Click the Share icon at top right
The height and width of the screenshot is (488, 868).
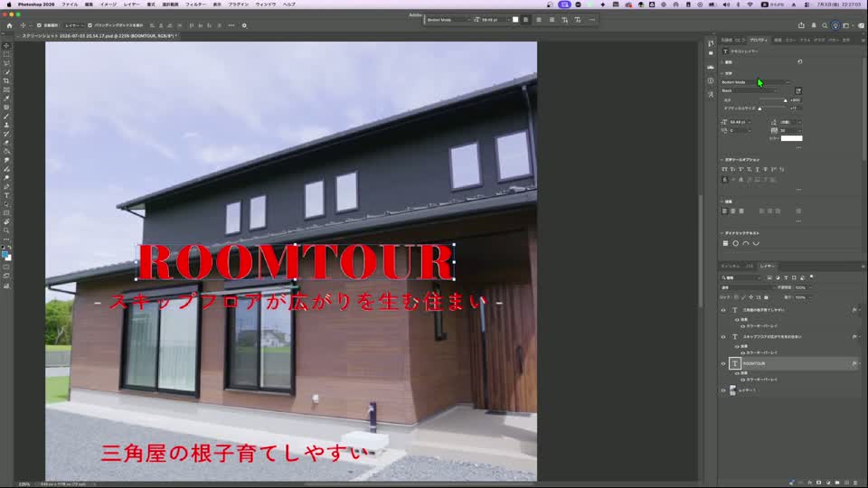pos(801,25)
